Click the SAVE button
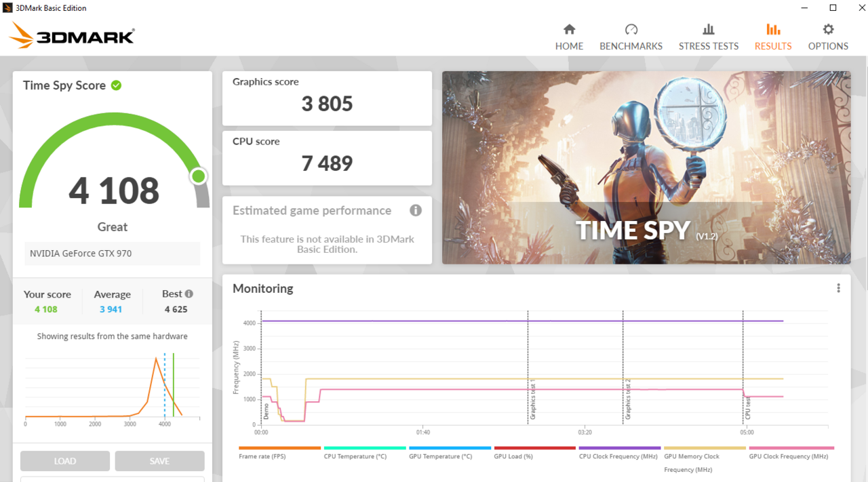The height and width of the screenshot is (482, 868). pos(159,461)
